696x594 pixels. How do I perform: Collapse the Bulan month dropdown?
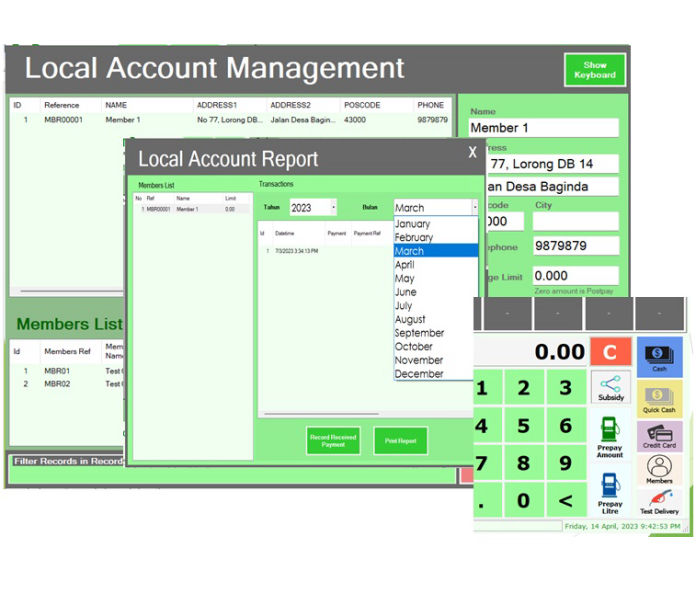tap(474, 208)
